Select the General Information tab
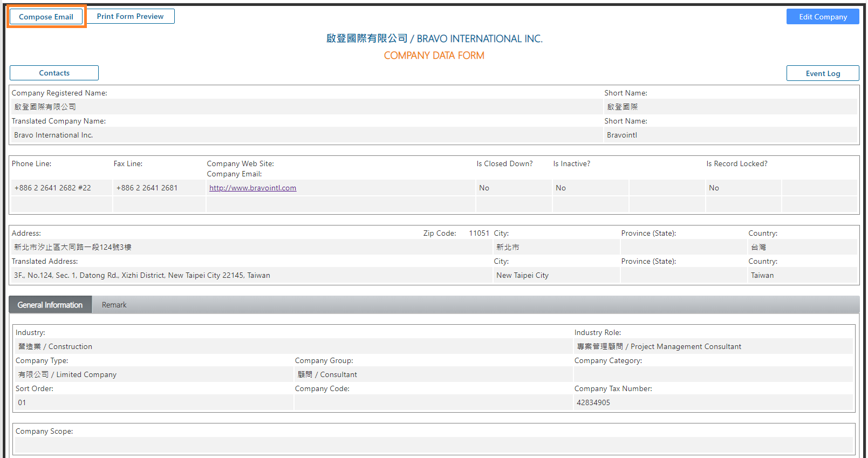Viewport: 868px width, 458px height. tap(50, 305)
